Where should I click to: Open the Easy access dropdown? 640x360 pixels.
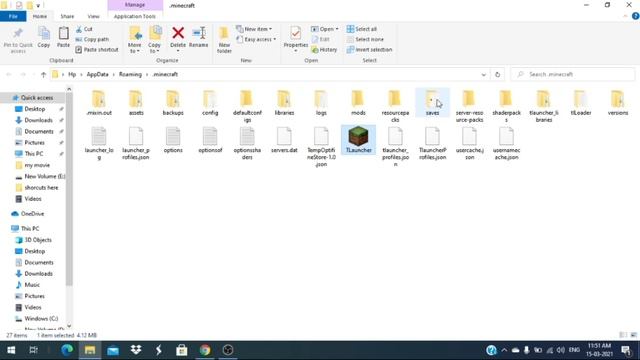[x=256, y=39]
